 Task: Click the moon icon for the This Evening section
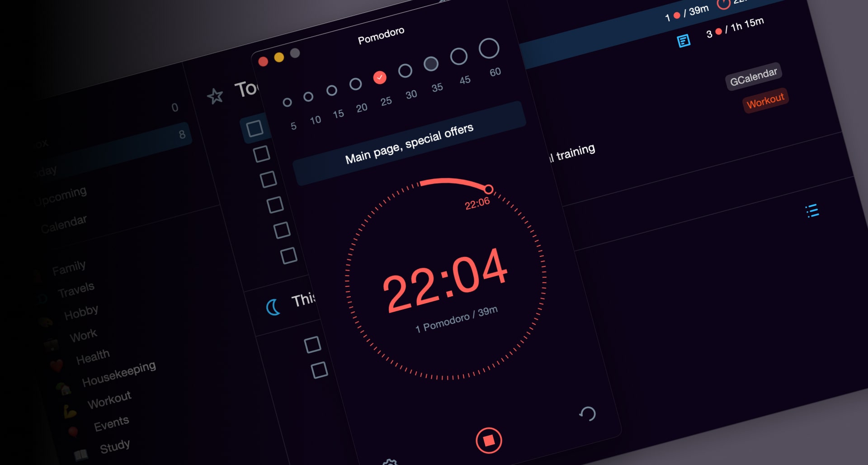[272, 307]
